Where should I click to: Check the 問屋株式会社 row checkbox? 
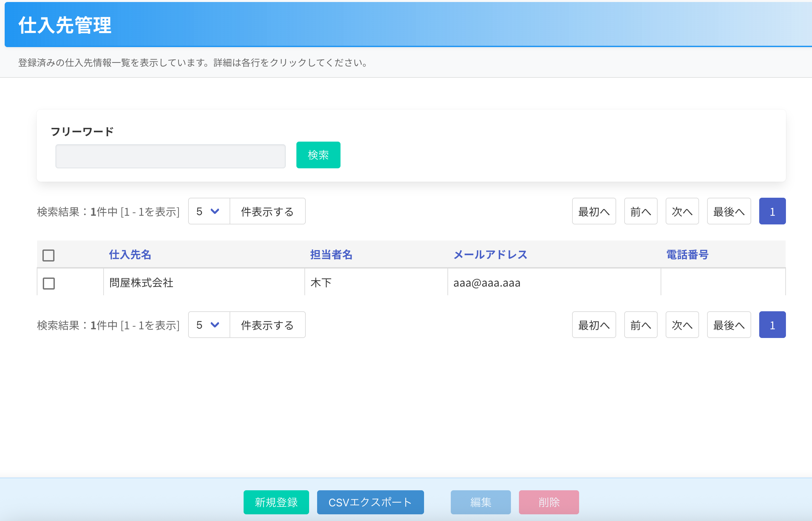tap(49, 283)
